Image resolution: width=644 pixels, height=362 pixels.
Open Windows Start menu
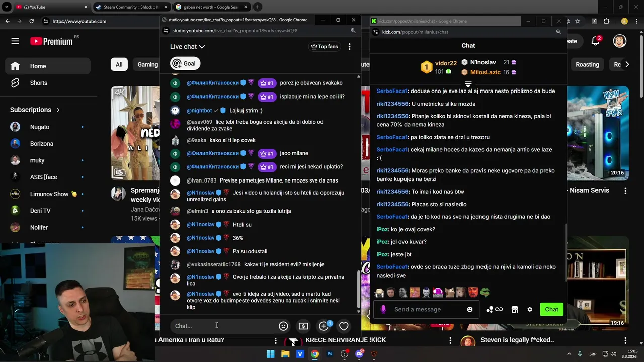pos(270,354)
